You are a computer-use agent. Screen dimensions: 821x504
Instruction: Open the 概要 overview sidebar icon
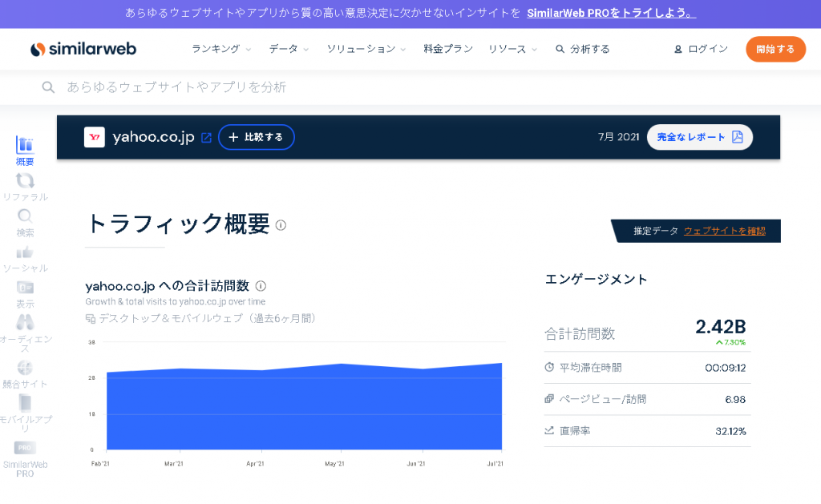tap(25, 145)
